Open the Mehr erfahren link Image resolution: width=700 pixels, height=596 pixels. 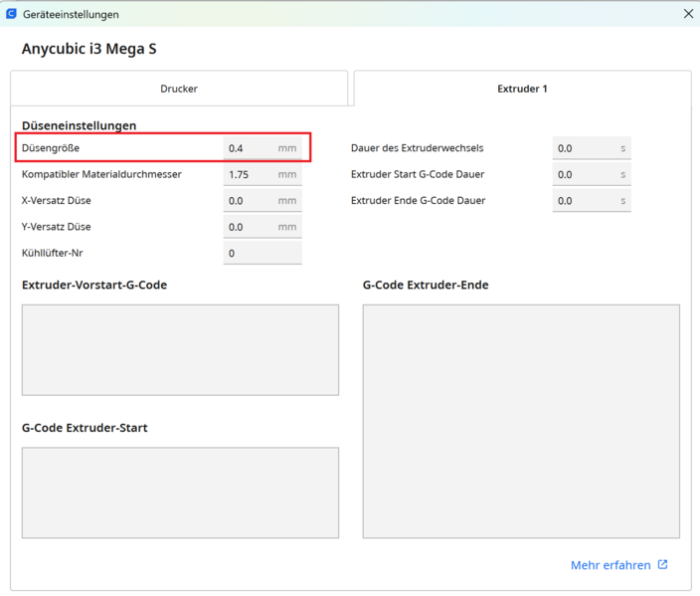611,565
